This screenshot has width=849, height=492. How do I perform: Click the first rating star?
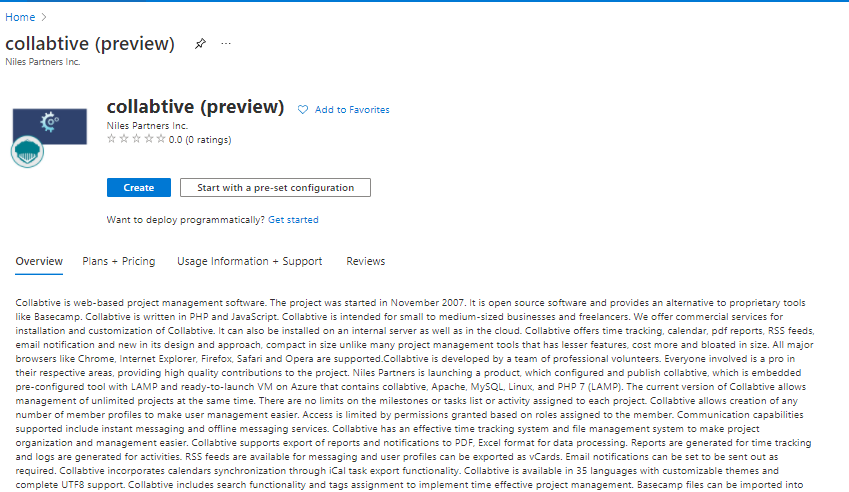(112, 140)
